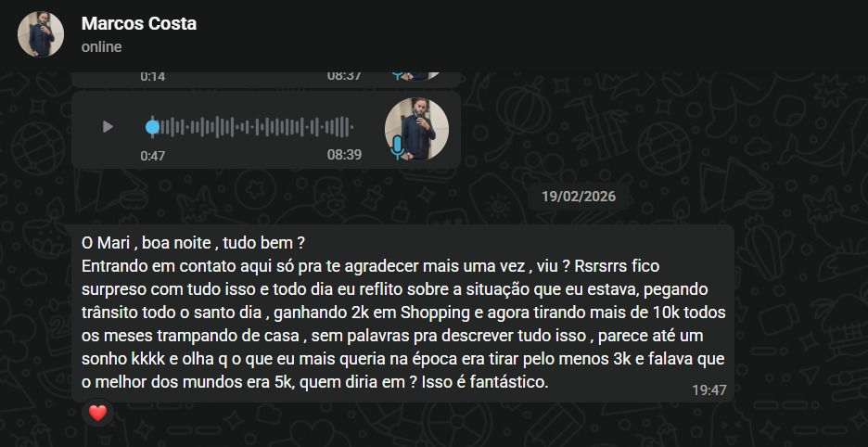Image resolution: width=868 pixels, height=447 pixels.
Task: Click the 19/02/2026 date chip
Action: coord(578,197)
